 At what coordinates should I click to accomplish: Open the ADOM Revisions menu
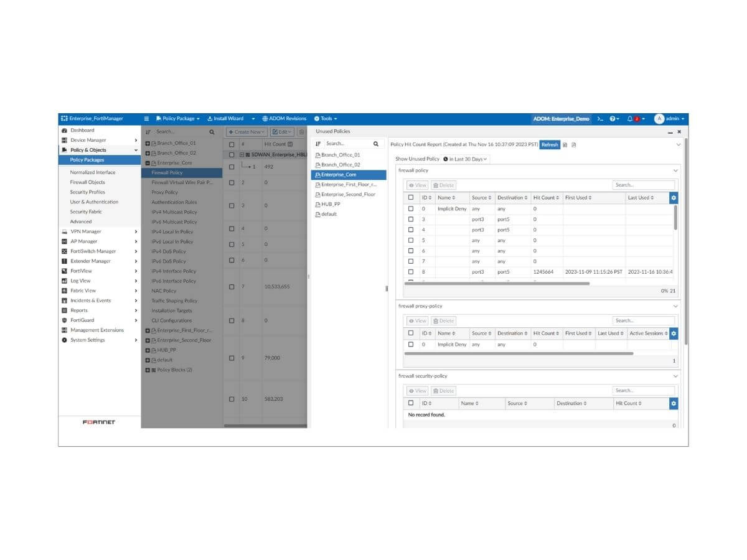284,118
